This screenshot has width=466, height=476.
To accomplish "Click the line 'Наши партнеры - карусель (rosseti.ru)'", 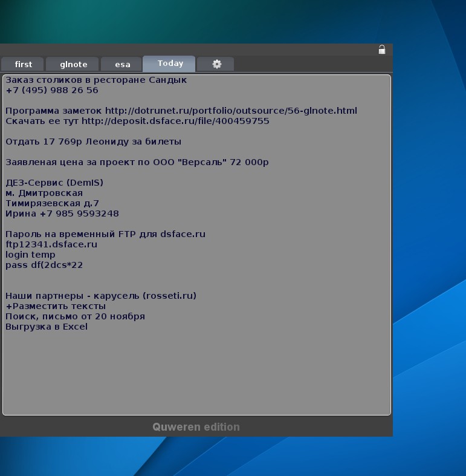I will click(x=101, y=296).
